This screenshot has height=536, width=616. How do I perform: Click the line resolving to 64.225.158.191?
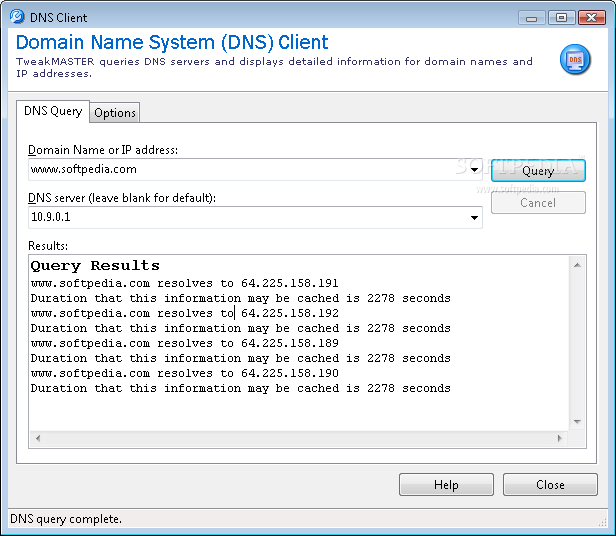tap(185, 283)
